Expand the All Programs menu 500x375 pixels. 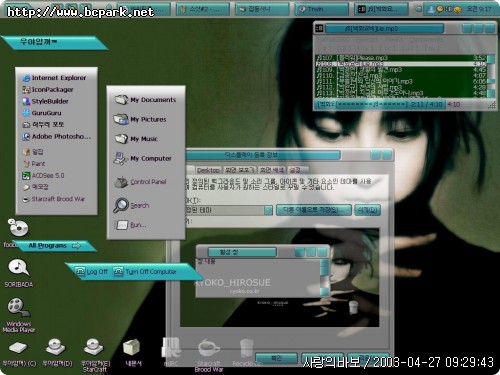54,246
